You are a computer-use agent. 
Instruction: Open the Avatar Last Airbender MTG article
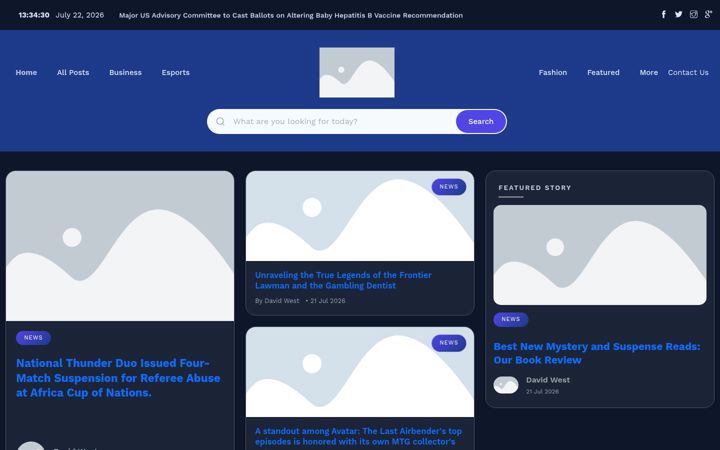[x=358, y=436]
